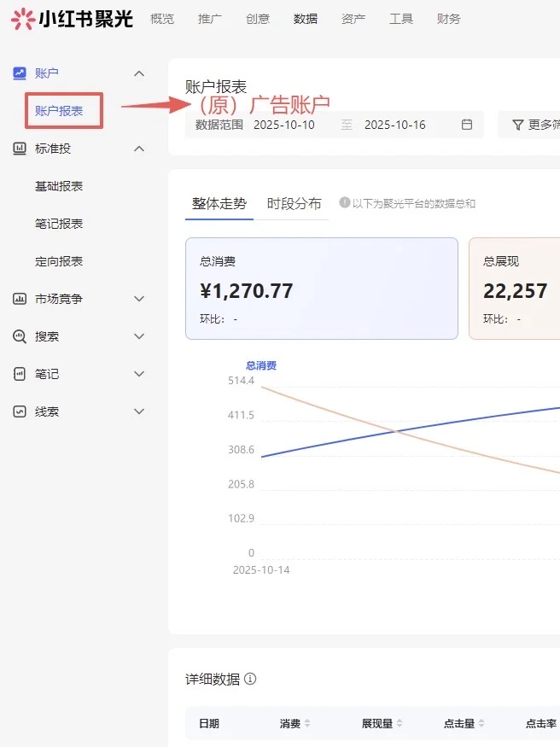Expand the 市场竞争 sidebar section
The image size is (560, 747).
tap(139, 299)
